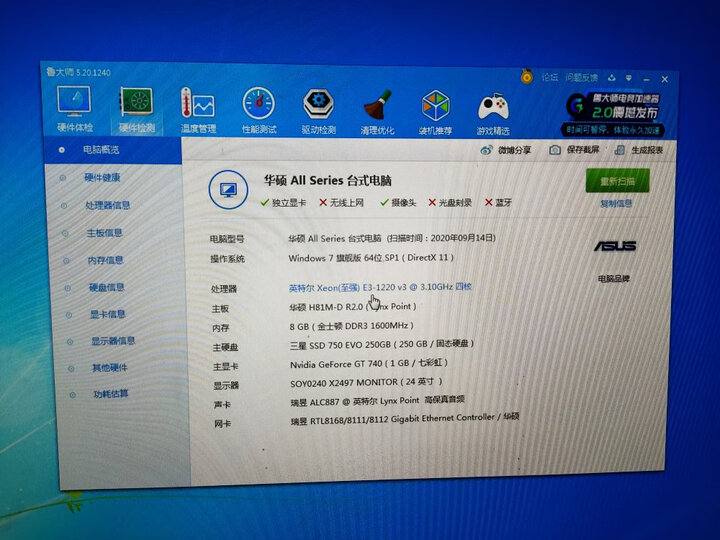Select 硬盘信息 in sidebar
This screenshot has height=540, width=720.
[107, 287]
